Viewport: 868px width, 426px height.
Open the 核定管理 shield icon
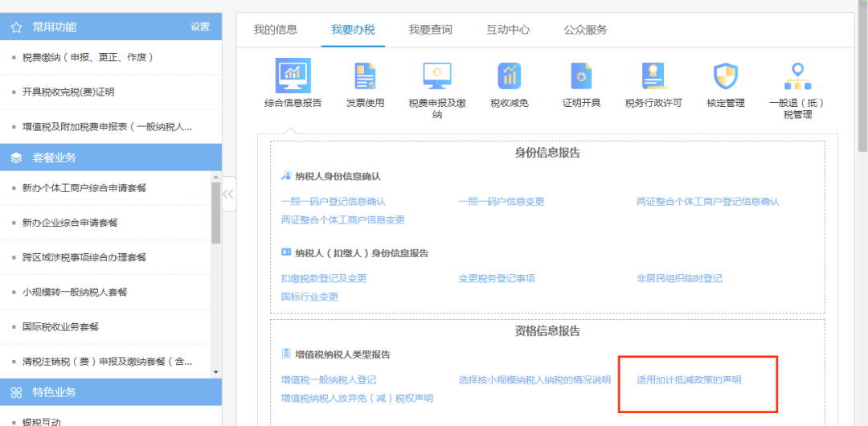click(x=725, y=76)
